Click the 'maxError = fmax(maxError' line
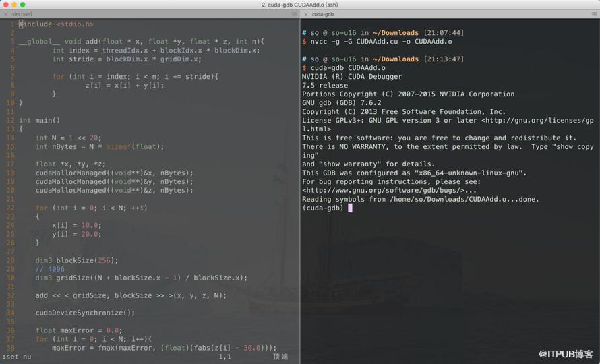600x364 pixels. [x=164, y=348]
